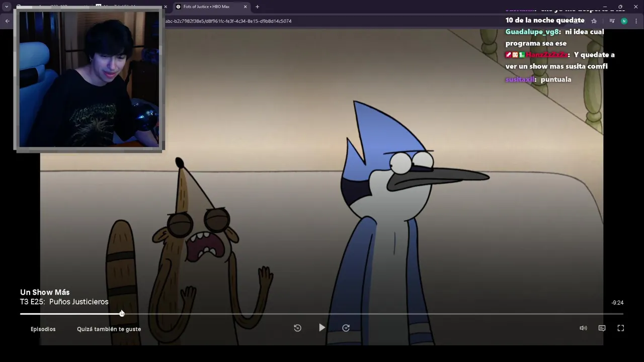Click the playback progress scrubber handle
Viewport: 644px width, 362px height.
122,314
